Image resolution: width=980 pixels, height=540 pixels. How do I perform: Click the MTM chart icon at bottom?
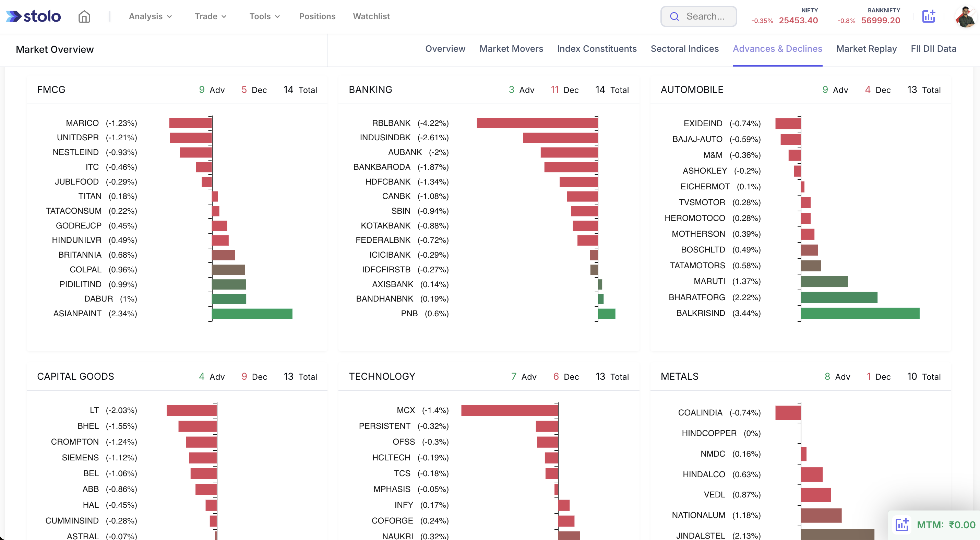click(x=902, y=525)
